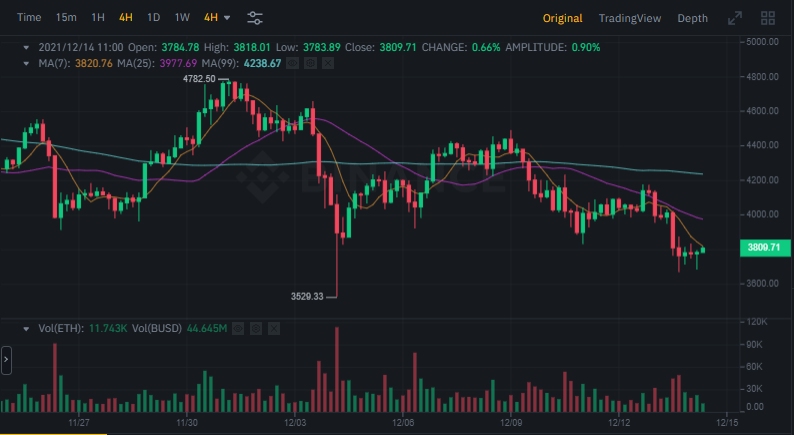Remove the MA indicator with its X icon
Screen dimensions: 794x435
[x=329, y=63]
